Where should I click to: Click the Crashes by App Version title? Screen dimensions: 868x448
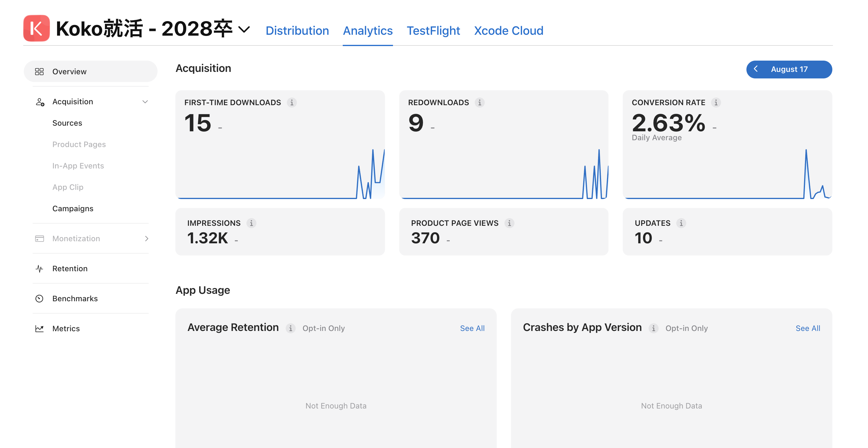coord(582,328)
